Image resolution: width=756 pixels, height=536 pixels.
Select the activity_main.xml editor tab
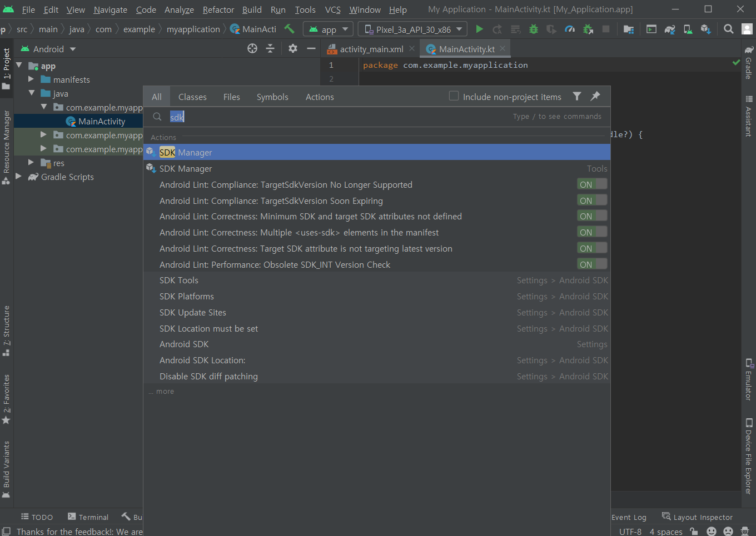371,49
